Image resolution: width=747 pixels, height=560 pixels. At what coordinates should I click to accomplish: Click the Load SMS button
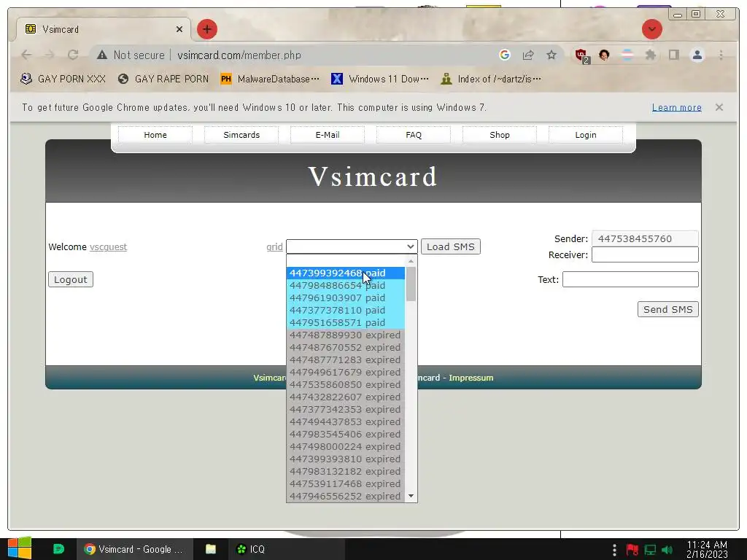pyautogui.click(x=450, y=246)
